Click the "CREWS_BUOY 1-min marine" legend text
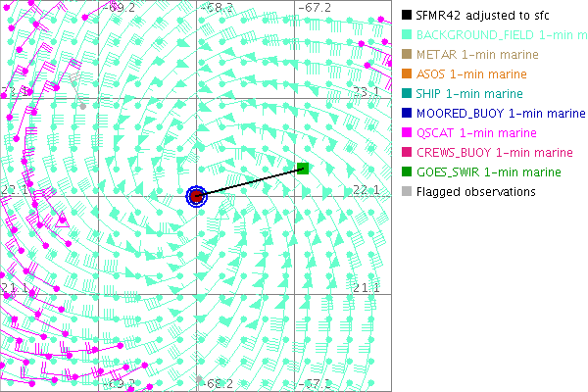Image resolution: width=588 pixels, height=392 pixels. (495, 152)
